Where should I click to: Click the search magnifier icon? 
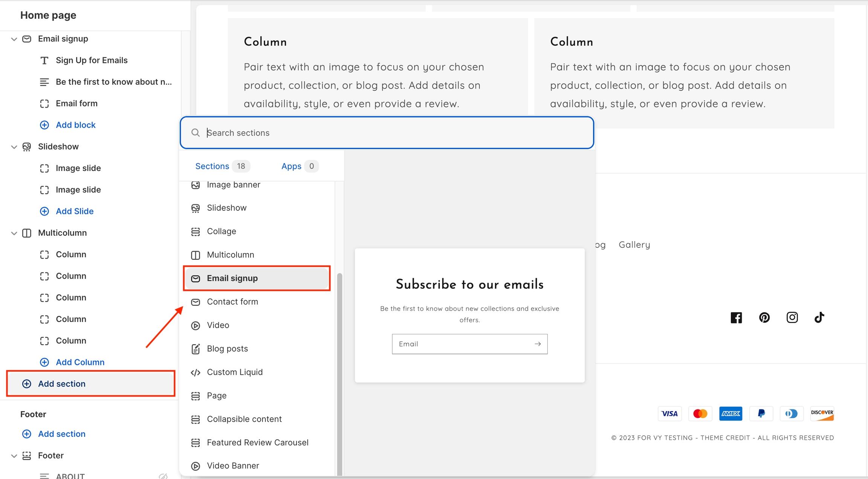tap(195, 133)
